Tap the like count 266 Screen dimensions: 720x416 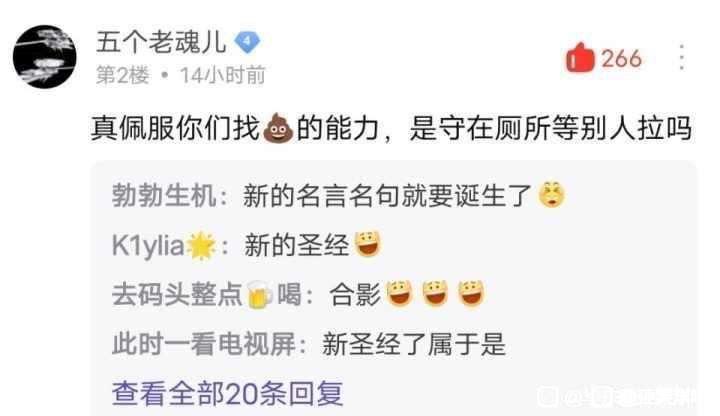pos(621,58)
